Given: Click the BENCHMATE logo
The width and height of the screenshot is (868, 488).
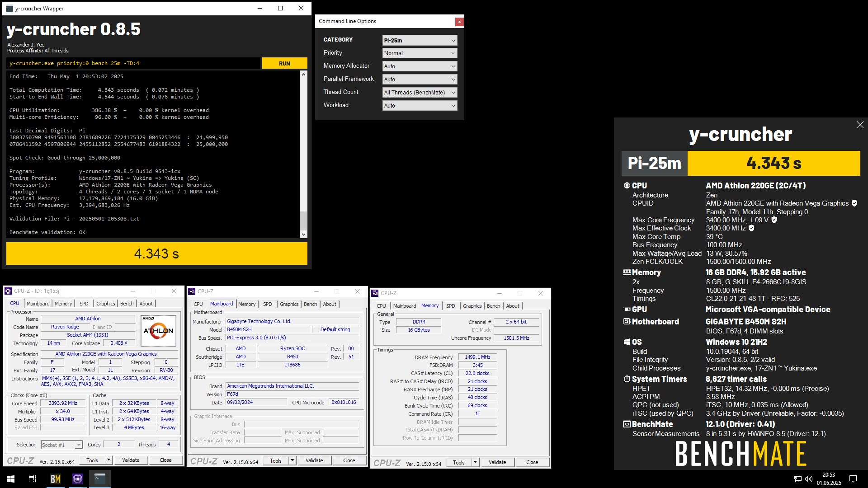Looking at the screenshot, I should click(741, 454).
